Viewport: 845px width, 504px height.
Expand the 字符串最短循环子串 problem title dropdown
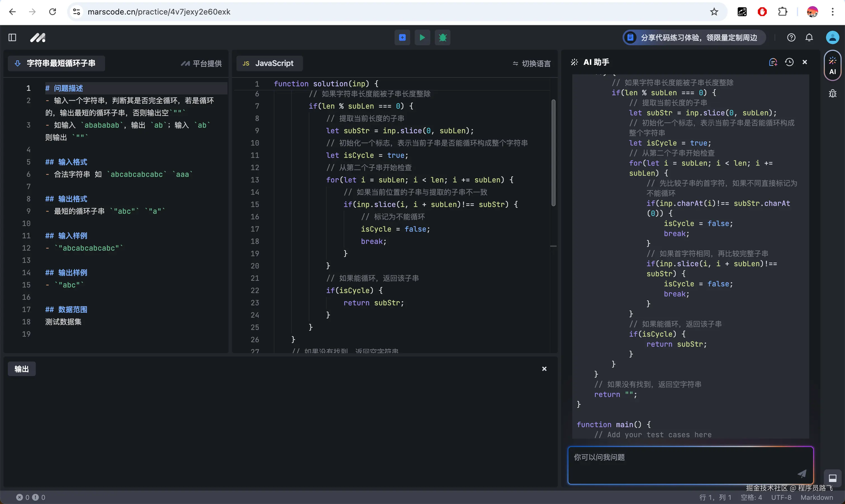pyautogui.click(x=56, y=63)
